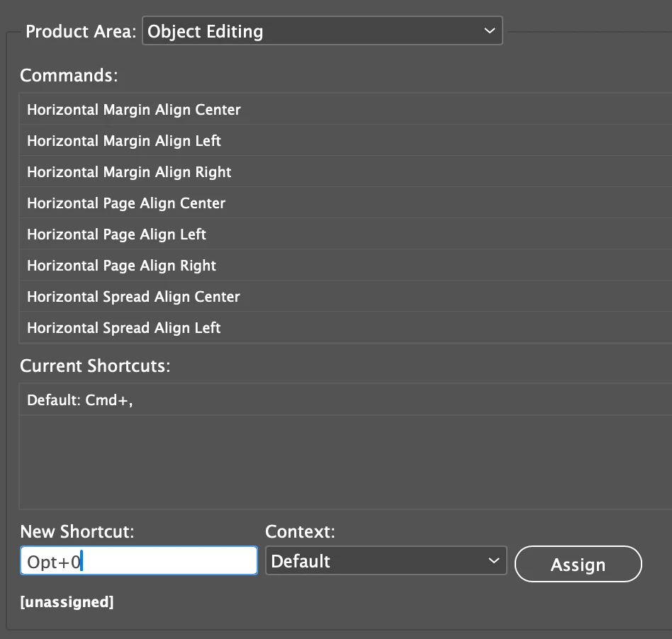
Task: Select Horizontal Margin Align Left command
Action: click(x=124, y=141)
